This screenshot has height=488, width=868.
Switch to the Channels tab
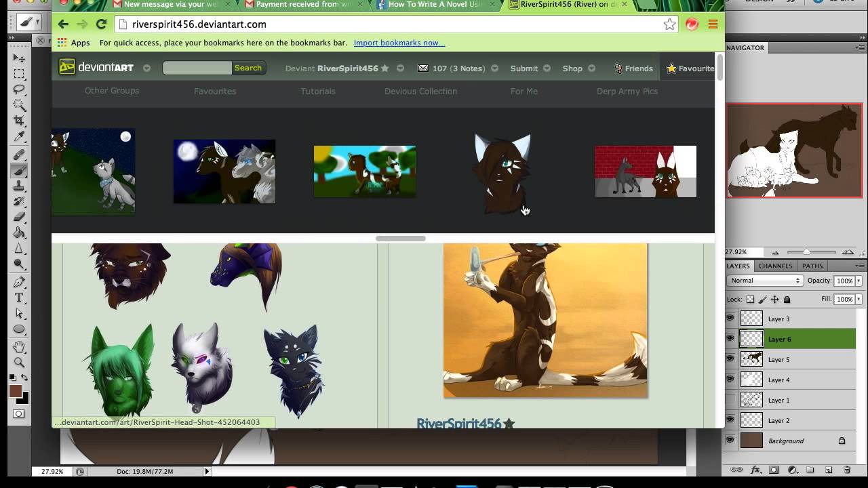[x=775, y=266]
